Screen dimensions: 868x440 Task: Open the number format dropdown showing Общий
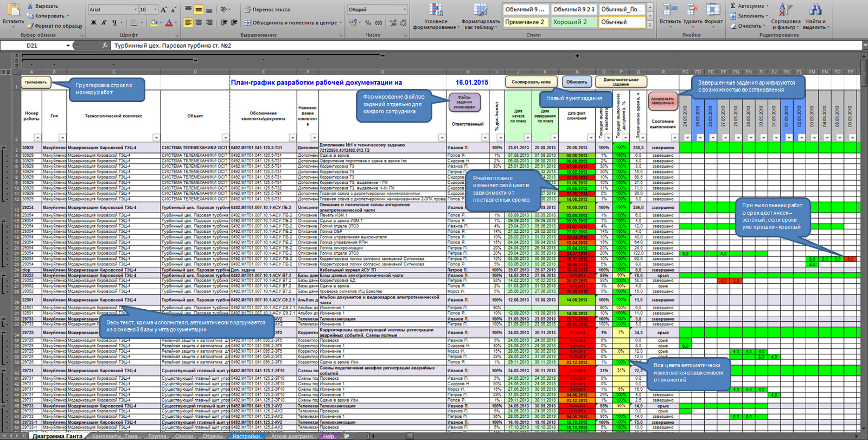(x=405, y=10)
